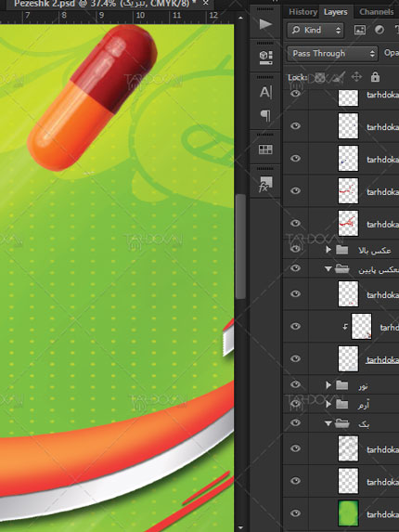Screen dimensions: 399x532
Task: Hide the عکس بالا group
Action: coord(296,250)
